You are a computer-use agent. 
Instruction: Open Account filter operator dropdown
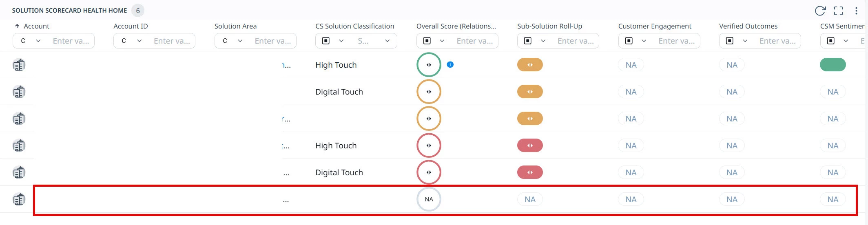point(31,41)
